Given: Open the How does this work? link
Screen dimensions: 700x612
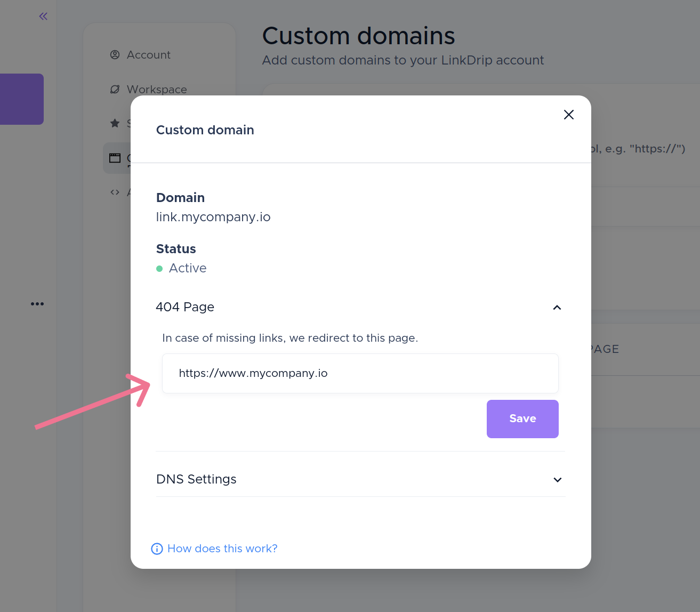Looking at the screenshot, I should click(x=222, y=549).
